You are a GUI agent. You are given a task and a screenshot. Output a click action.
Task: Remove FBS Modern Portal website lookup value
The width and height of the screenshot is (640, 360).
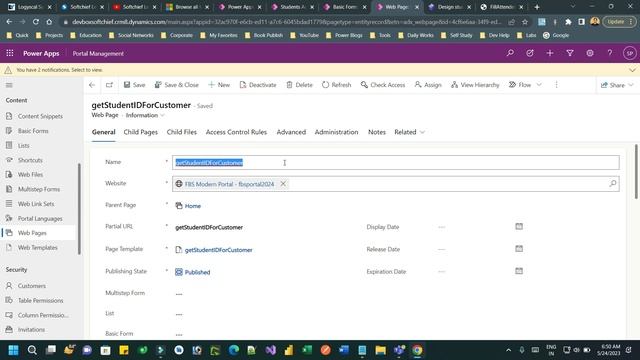tap(283, 184)
